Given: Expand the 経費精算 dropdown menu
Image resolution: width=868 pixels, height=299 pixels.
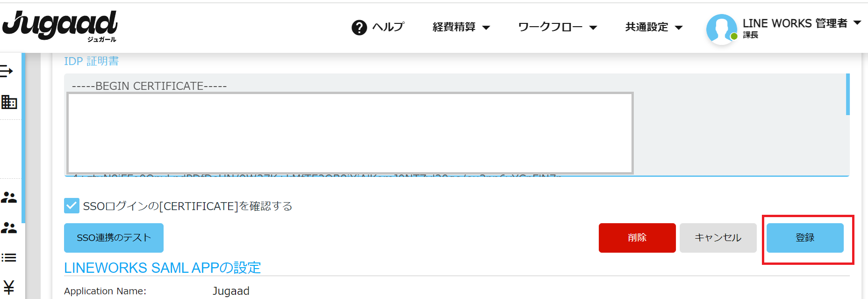Looking at the screenshot, I should 461,27.
